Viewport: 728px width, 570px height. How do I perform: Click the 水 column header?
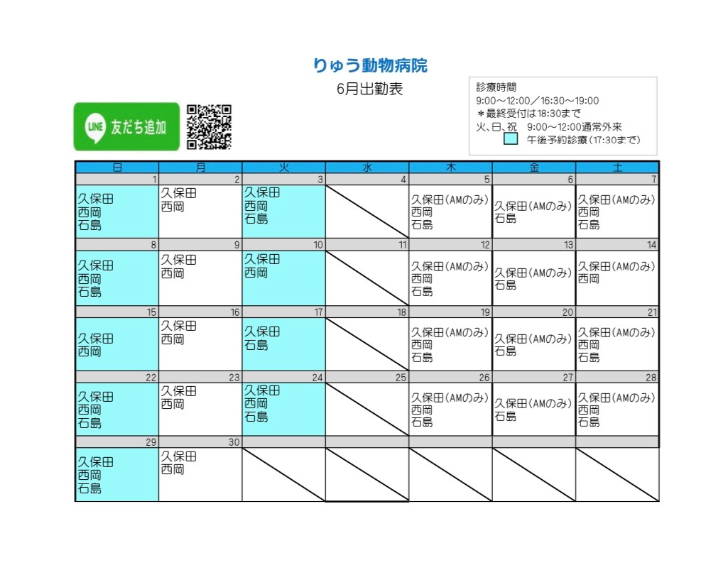pos(367,167)
